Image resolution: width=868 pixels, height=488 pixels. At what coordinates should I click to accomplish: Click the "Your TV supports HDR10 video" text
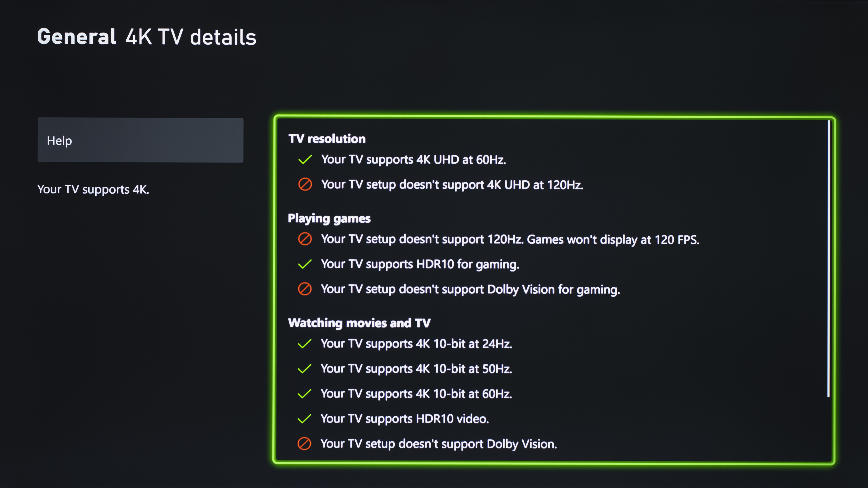click(404, 419)
